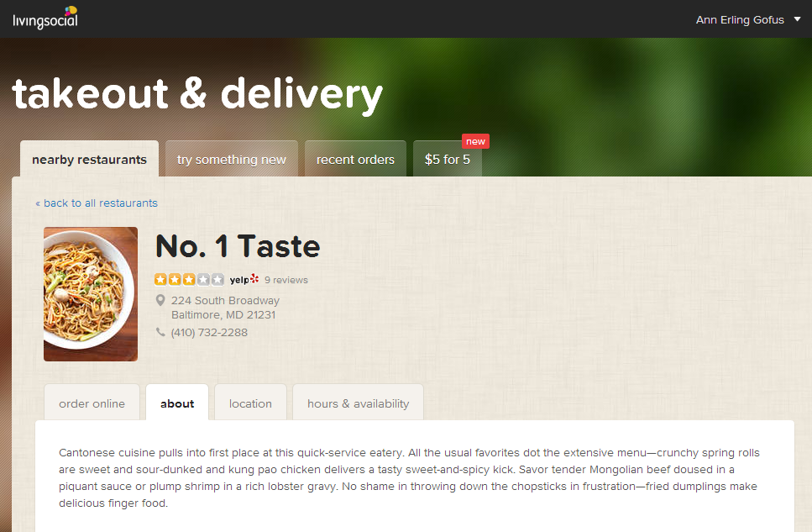Go back to all restaurants link
The image size is (812, 532).
(97, 203)
